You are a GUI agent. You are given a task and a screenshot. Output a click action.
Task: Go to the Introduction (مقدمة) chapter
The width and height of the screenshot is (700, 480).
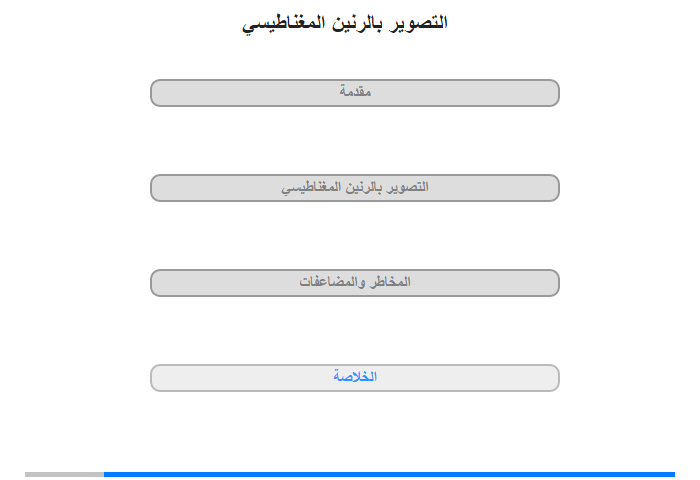coord(354,93)
